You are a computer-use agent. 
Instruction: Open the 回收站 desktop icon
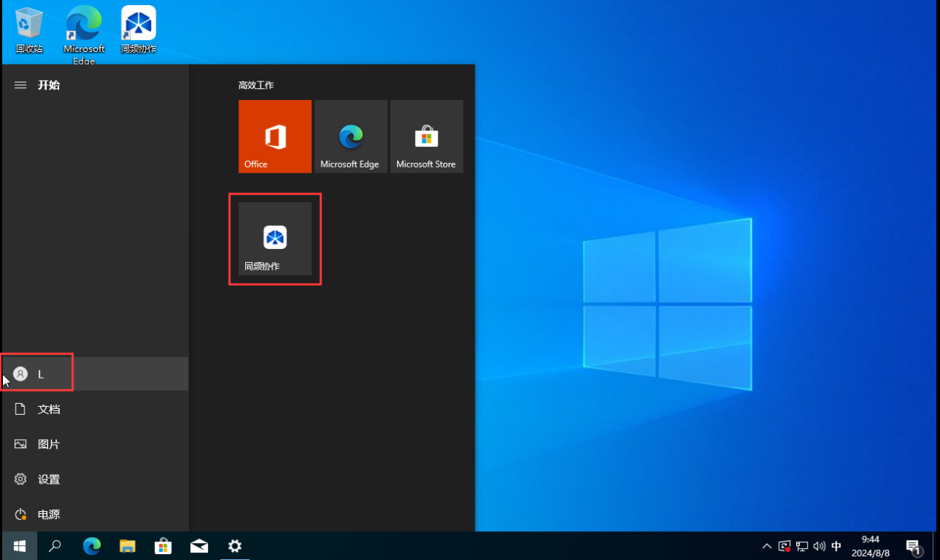(x=30, y=31)
